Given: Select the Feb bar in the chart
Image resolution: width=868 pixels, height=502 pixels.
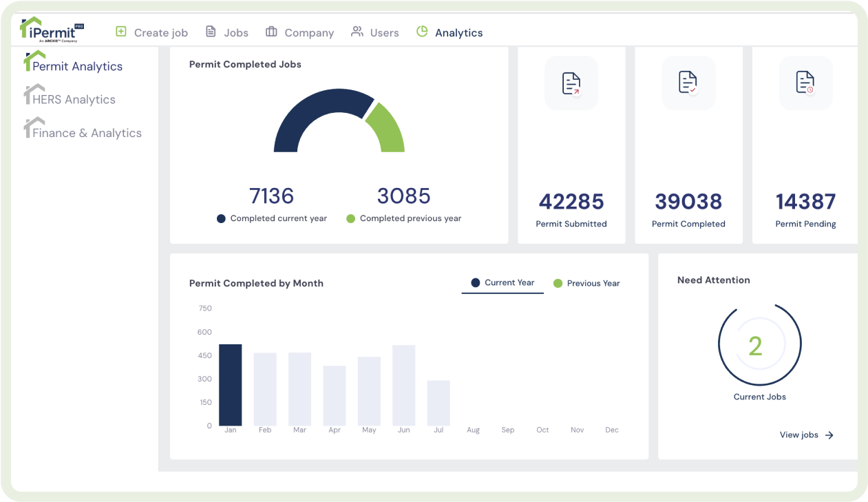Looking at the screenshot, I should [265, 389].
